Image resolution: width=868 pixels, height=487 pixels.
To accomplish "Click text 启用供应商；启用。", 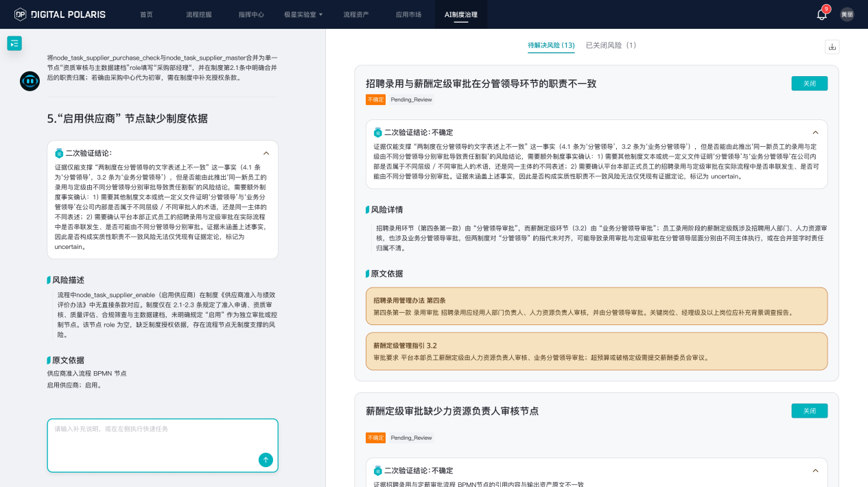I will tap(74, 385).
